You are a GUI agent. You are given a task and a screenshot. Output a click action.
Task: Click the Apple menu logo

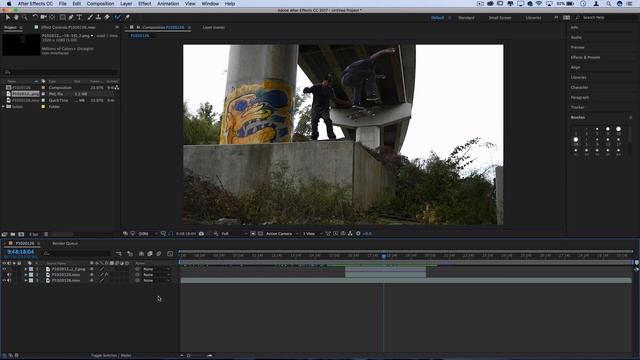(9, 4)
